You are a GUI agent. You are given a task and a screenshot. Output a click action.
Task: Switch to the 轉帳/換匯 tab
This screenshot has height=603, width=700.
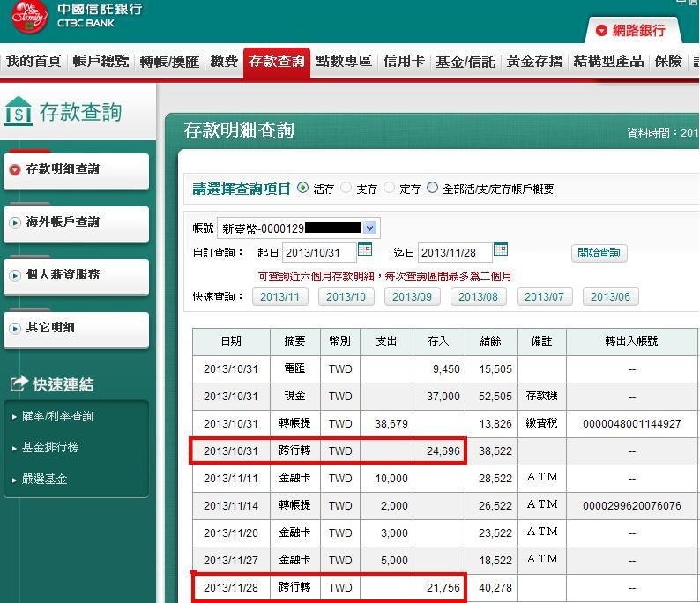[x=170, y=62]
